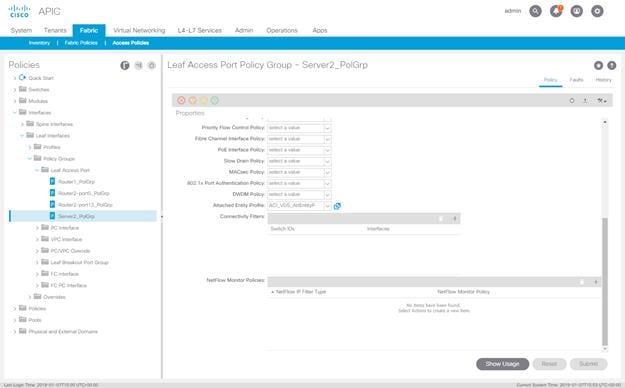The image size is (625, 388).
Task: Expand the Switches folder
Action: [x=15, y=90]
